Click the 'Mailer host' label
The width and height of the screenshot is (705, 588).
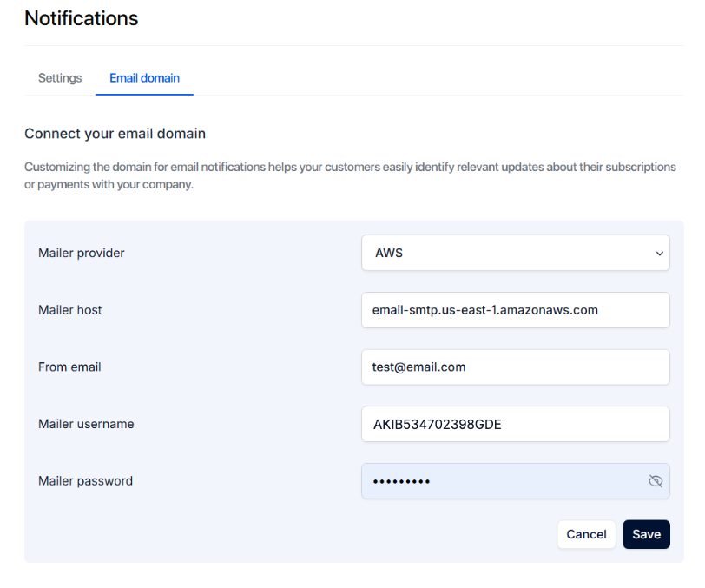pos(70,310)
